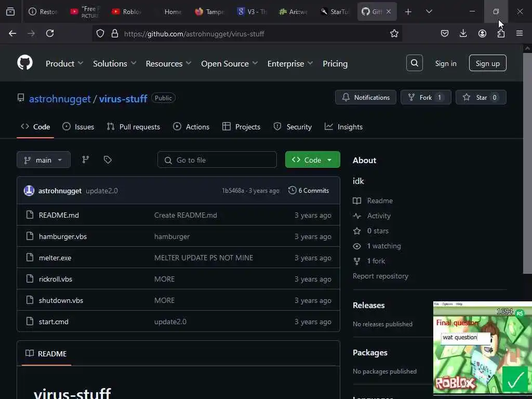The image size is (532, 399).
Task: Open the Activity link in About
Action: click(x=372, y=216)
